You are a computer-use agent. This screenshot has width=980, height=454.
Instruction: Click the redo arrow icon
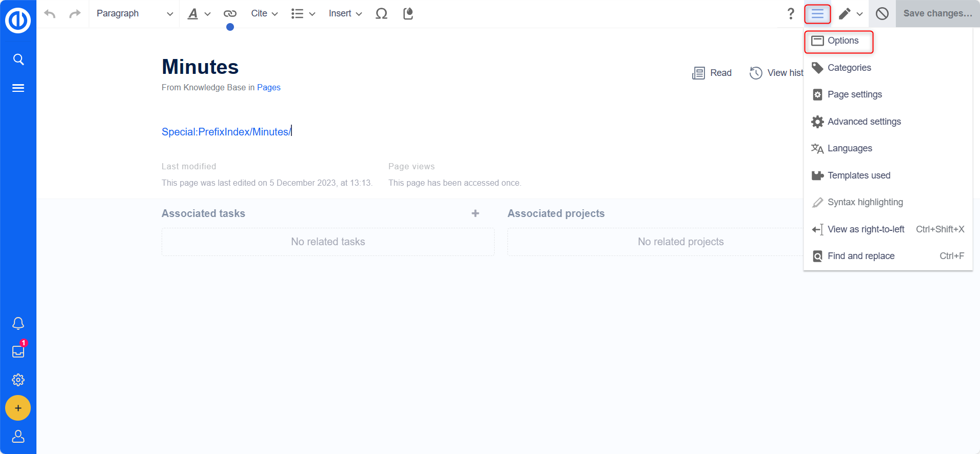(75, 14)
